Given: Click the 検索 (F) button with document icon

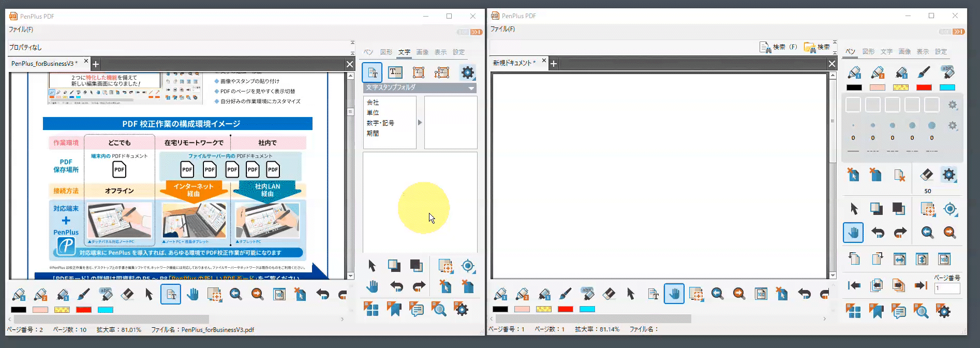Looking at the screenshot, I should [x=779, y=47].
